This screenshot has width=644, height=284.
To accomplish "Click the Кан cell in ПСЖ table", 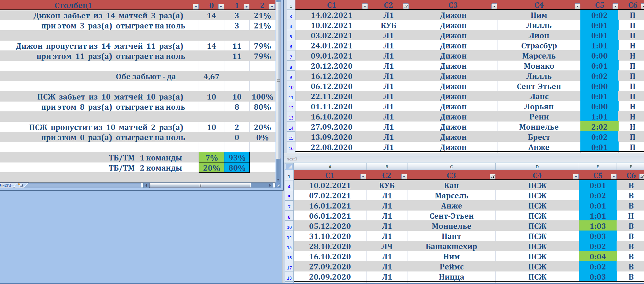I will point(451,185).
